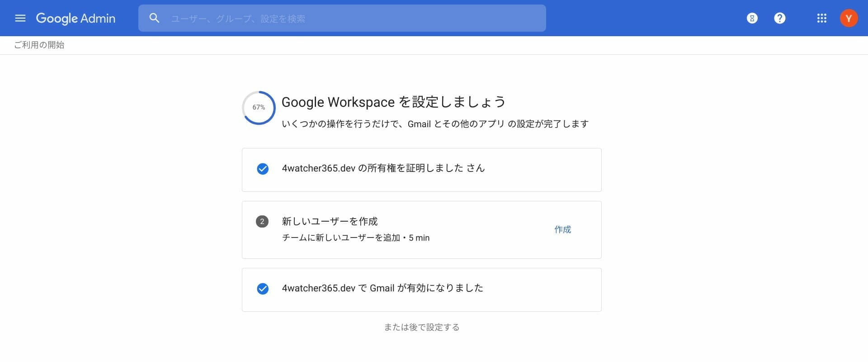
Task: Click the Google Workspace を設定しましょう title
Action: pyautogui.click(x=393, y=102)
